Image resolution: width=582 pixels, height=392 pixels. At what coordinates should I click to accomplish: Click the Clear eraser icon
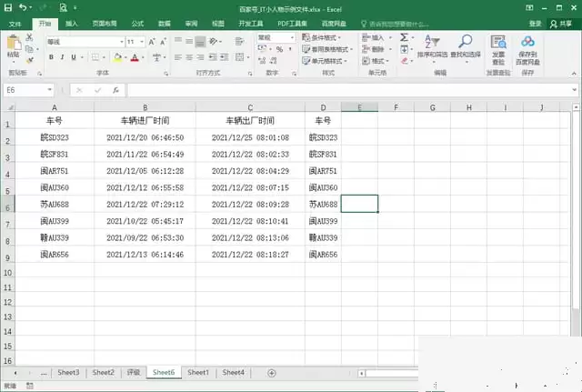405,61
